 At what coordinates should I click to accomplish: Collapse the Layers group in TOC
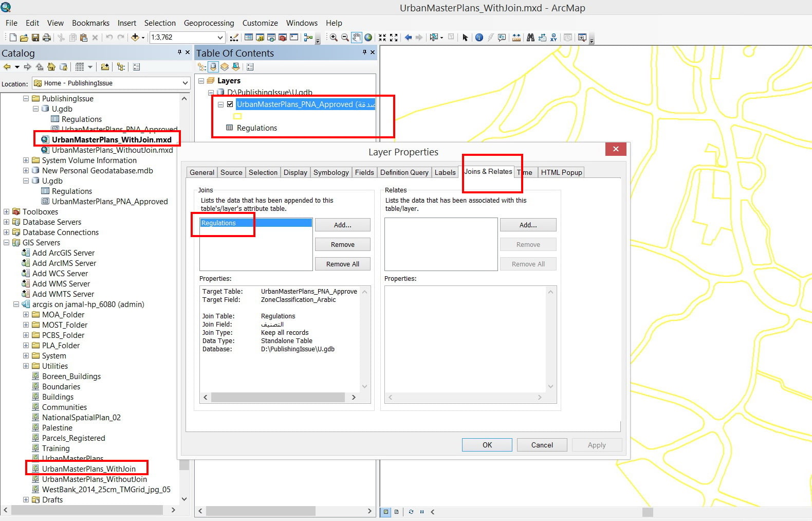pyautogui.click(x=201, y=81)
